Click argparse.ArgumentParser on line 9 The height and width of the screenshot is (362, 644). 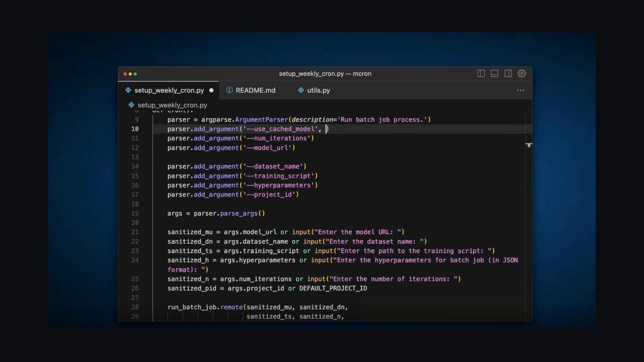pyautogui.click(x=245, y=120)
